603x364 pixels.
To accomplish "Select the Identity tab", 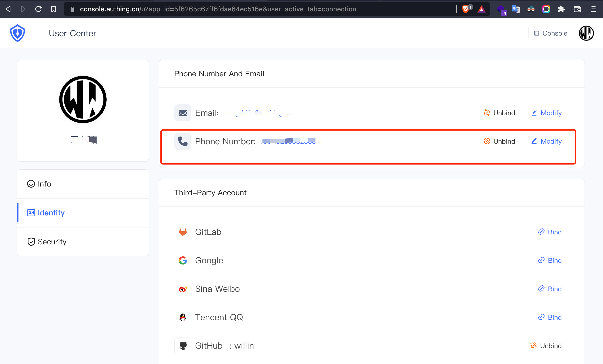I will [51, 213].
